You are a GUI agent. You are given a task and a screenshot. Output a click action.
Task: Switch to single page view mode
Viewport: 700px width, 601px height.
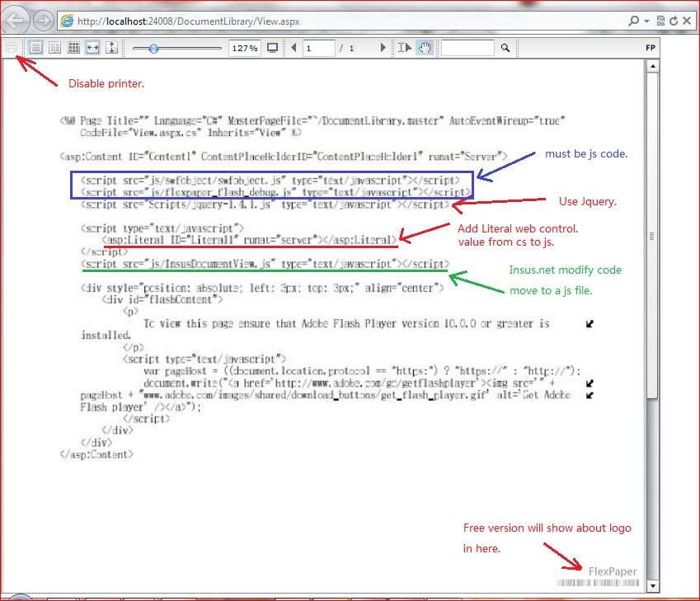click(x=35, y=47)
